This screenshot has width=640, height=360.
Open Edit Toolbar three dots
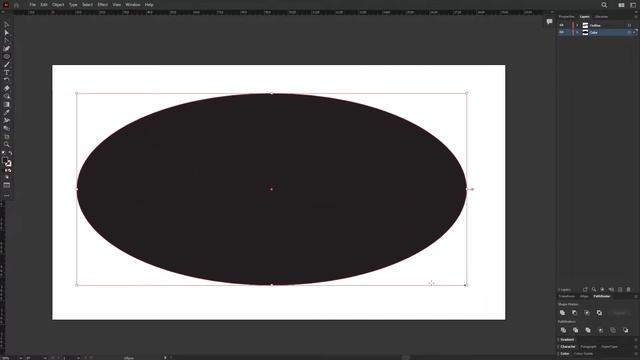pos(7,196)
